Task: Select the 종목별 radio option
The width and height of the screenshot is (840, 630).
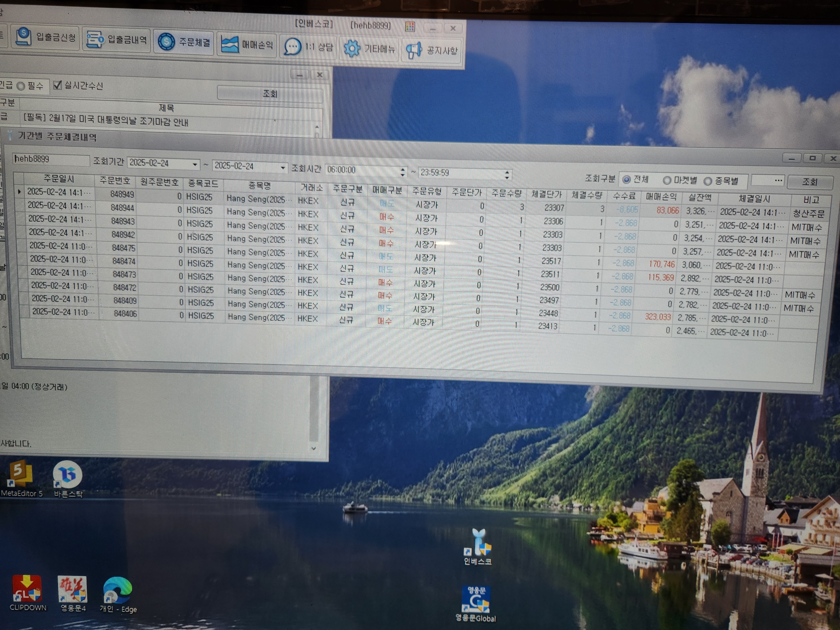Action: (x=708, y=181)
